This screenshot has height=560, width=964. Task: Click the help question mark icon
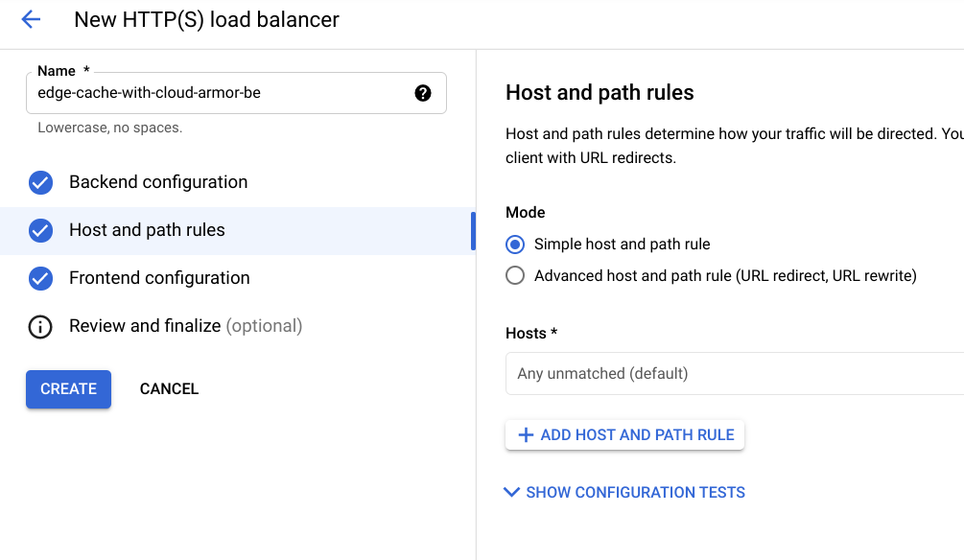click(x=423, y=93)
